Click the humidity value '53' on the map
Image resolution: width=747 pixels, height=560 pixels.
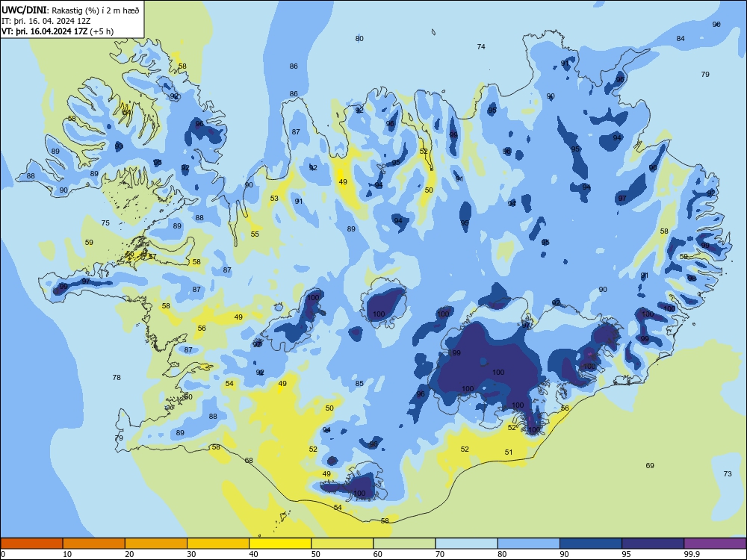(x=274, y=199)
